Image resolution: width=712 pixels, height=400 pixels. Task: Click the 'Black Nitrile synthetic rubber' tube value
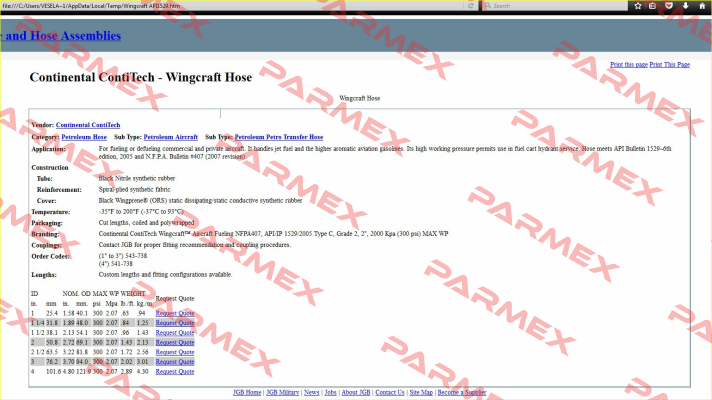[137, 178]
